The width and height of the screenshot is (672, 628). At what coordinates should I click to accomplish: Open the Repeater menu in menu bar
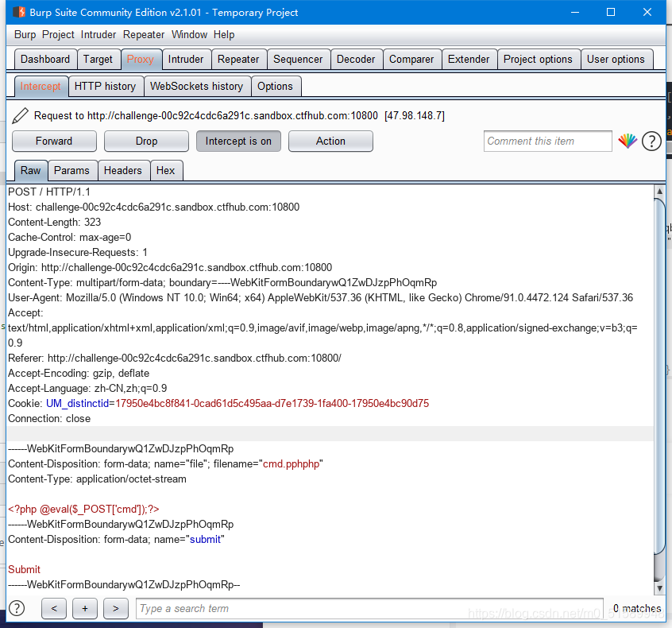click(x=144, y=35)
